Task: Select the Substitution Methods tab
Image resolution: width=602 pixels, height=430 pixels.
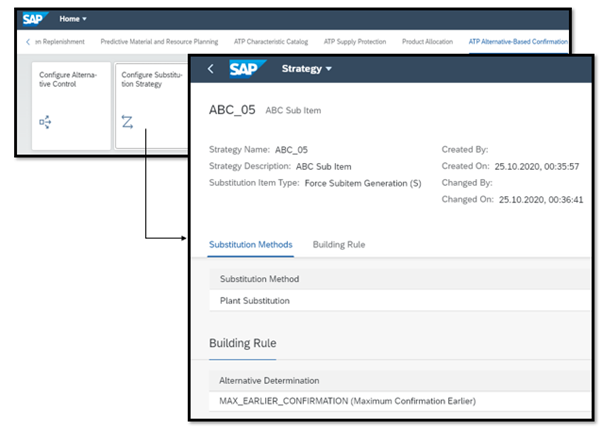Action: click(x=250, y=244)
